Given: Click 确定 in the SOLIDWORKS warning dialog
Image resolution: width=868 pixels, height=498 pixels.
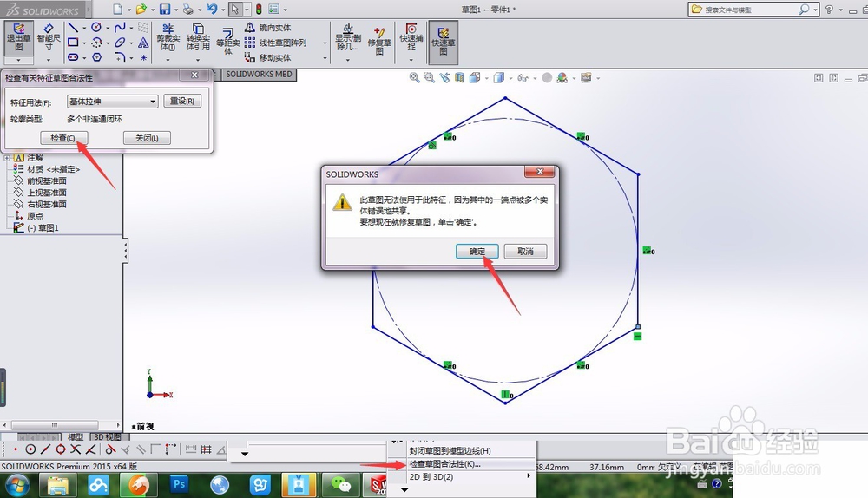Looking at the screenshot, I should point(477,252).
